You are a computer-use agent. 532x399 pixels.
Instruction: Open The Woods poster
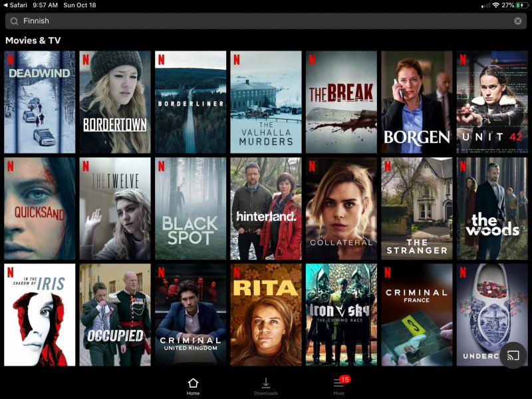coord(492,209)
